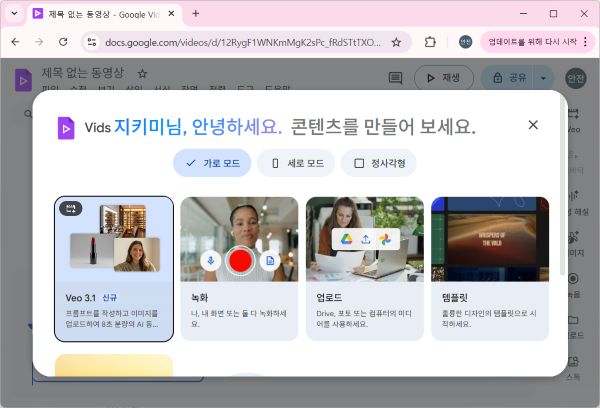Viewport: 600px width, 408px height.
Task: Click the red record button
Action: 240,261
